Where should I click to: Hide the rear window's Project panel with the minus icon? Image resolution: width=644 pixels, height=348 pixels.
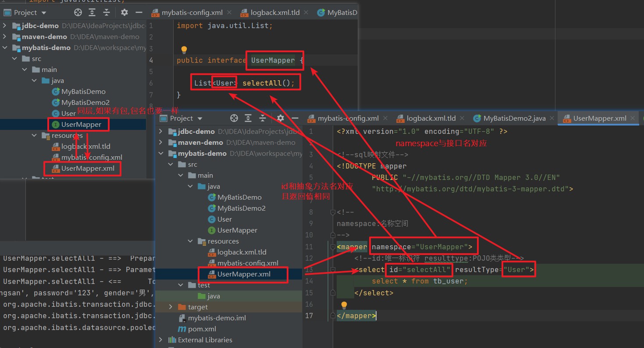[x=139, y=12]
